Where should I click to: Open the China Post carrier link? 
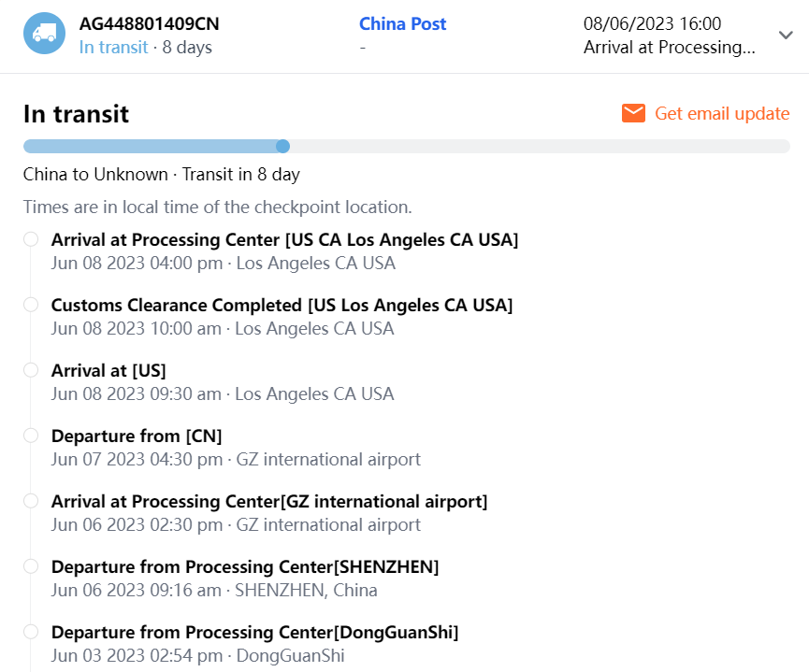(402, 23)
